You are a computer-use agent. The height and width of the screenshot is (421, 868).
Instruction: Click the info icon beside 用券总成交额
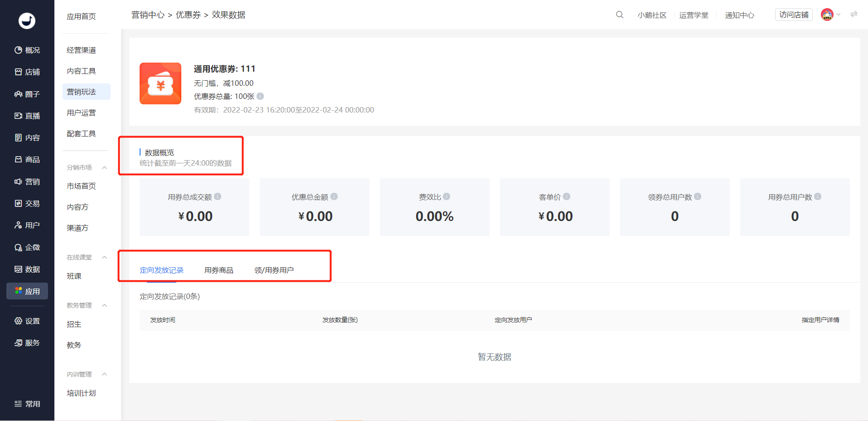click(x=218, y=196)
